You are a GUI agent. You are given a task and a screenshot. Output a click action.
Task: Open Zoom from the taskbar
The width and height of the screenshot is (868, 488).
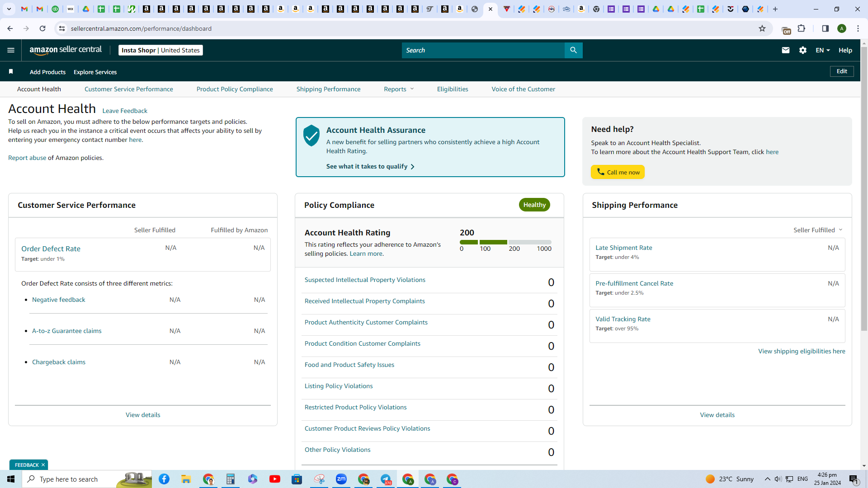341,479
